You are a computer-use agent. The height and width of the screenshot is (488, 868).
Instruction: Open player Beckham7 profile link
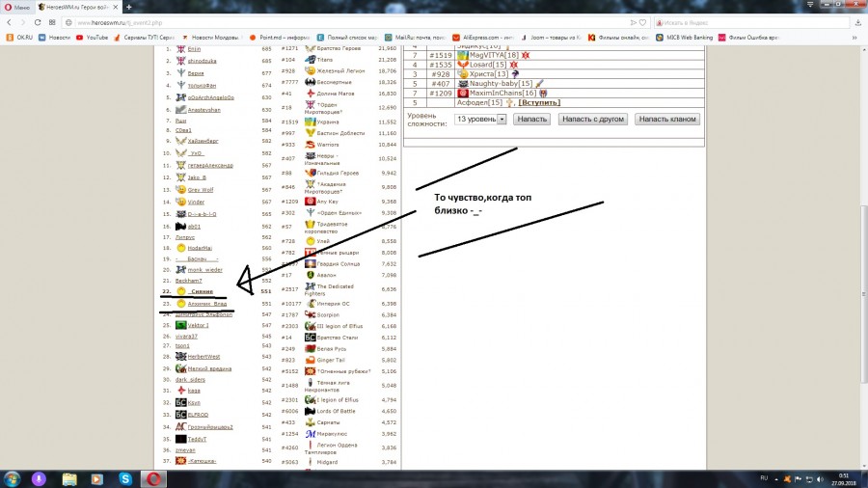(x=189, y=281)
